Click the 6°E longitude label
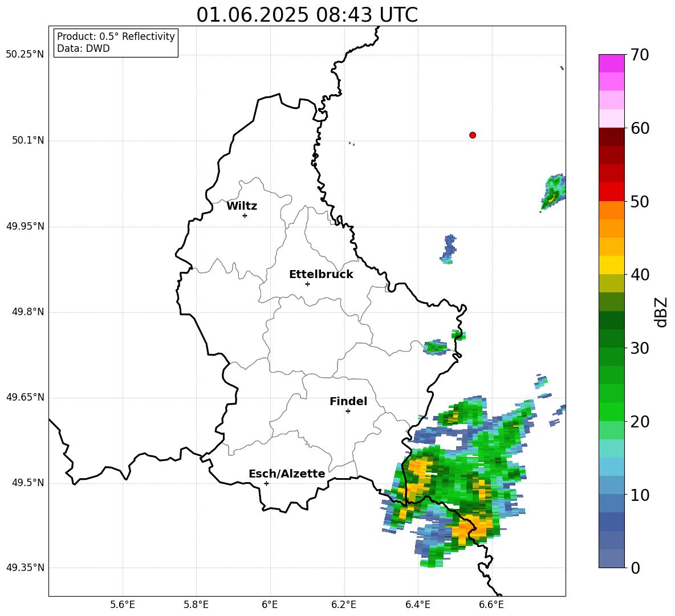The image size is (675, 616). point(270,605)
